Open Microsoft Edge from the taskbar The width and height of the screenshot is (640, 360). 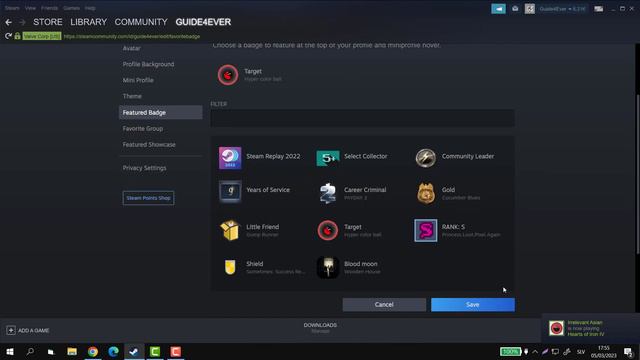coord(113,351)
